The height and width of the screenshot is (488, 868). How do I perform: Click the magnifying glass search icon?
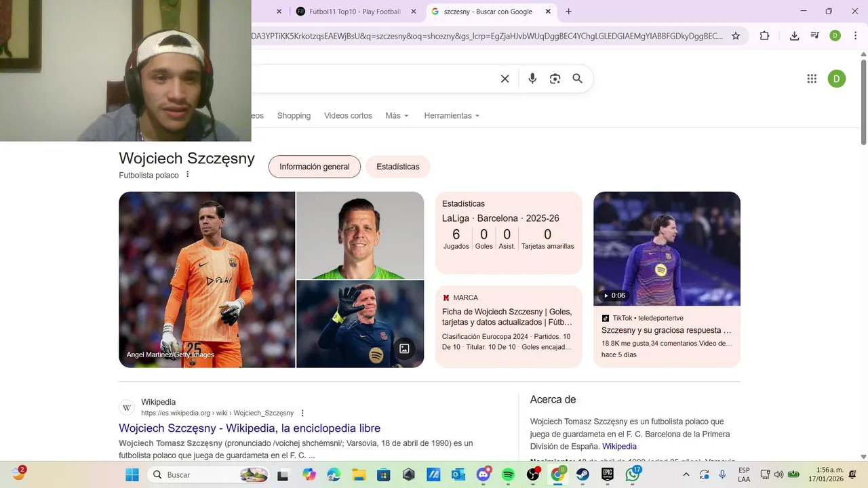[578, 79]
